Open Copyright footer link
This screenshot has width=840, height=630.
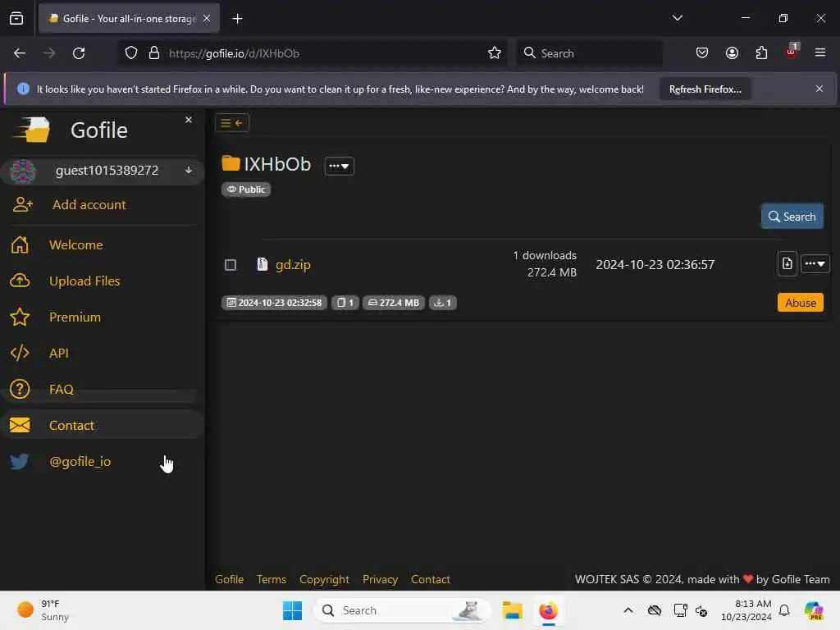point(324,579)
